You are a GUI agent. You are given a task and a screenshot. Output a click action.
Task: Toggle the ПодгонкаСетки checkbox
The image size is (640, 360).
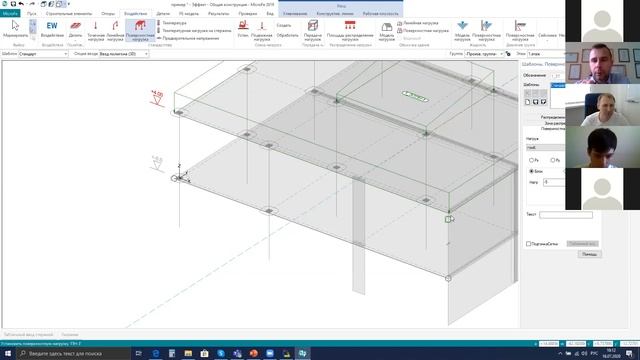(529, 244)
